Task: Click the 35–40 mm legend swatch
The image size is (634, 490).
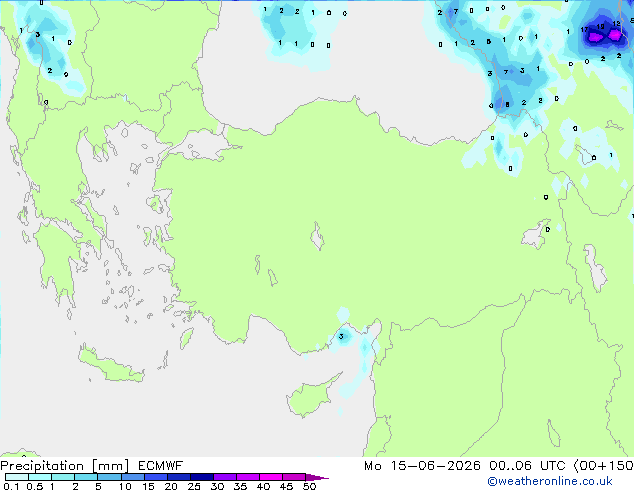Action: click(x=247, y=477)
